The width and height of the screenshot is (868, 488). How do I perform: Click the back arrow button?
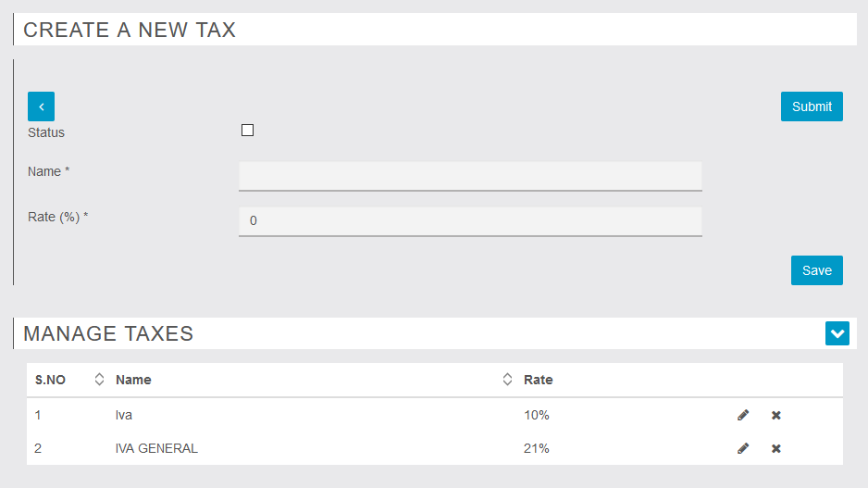point(41,106)
